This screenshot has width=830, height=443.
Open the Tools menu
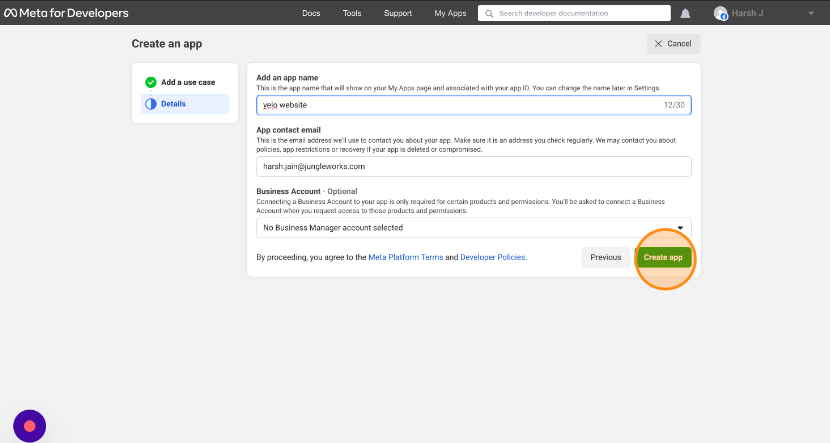(x=352, y=13)
